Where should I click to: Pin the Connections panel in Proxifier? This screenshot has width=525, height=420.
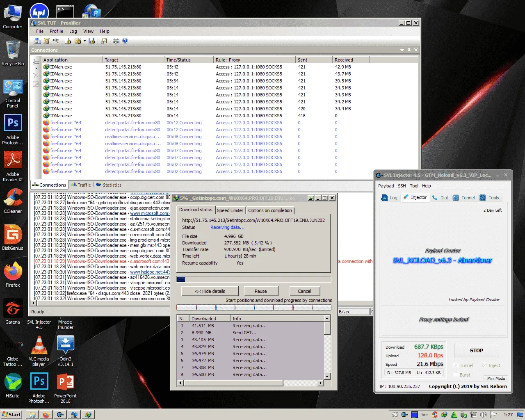pyautogui.click(x=409, y=50)
